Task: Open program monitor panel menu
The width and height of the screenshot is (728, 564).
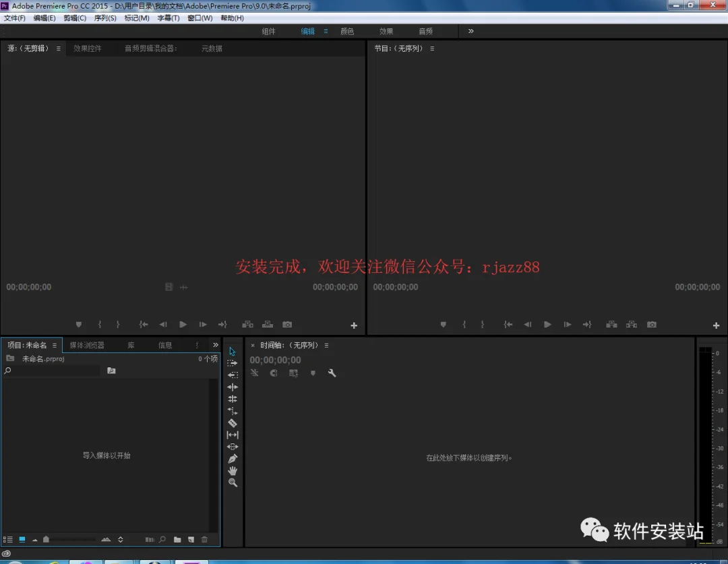Action: 432,49
